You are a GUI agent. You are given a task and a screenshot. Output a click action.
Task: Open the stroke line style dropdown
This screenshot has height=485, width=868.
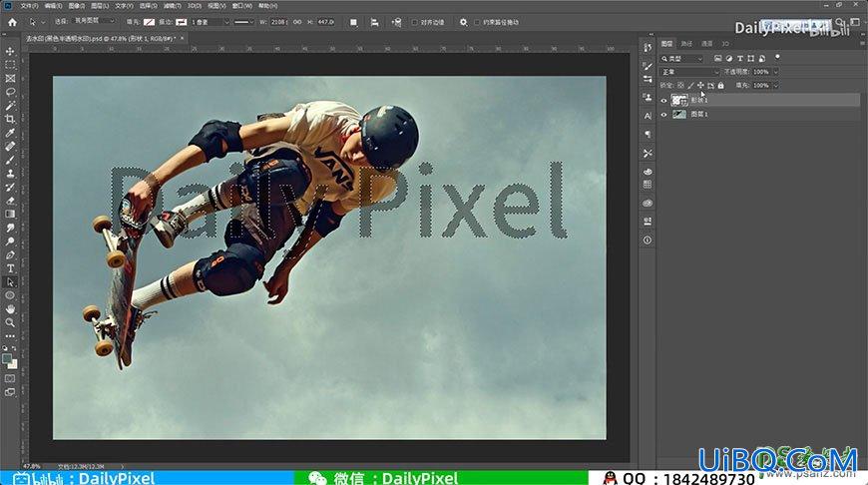click(x=243, y=22)
